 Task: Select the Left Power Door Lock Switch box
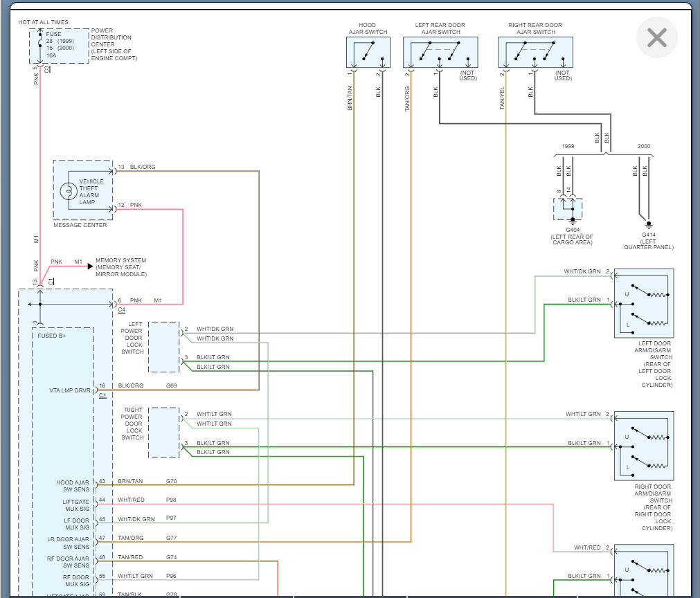coord(163,347)
